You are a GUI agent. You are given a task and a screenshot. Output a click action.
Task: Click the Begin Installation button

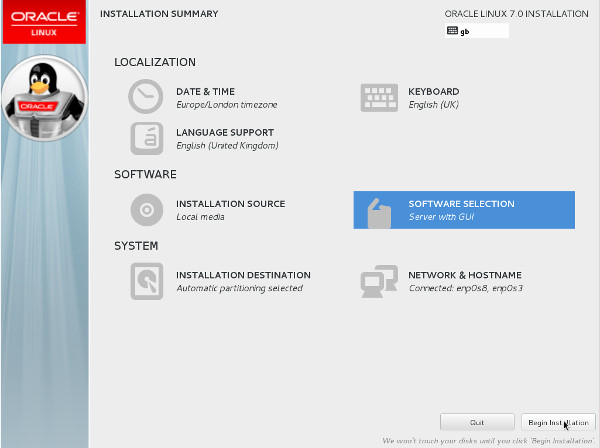(x=558, y=422)
